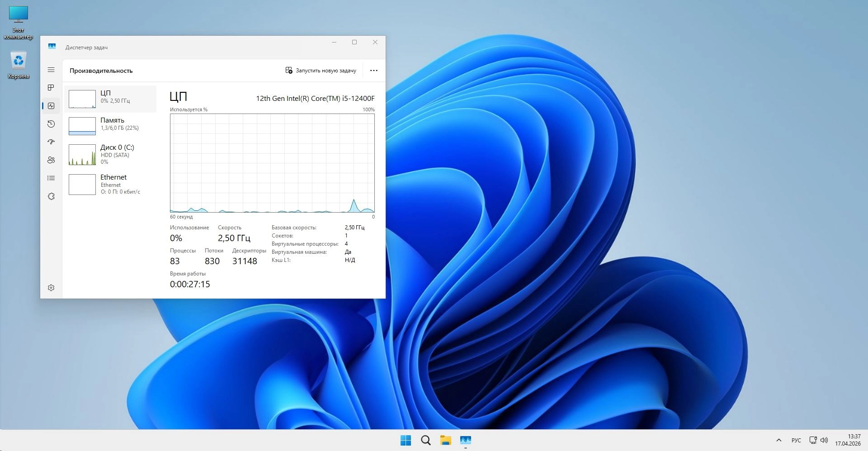The image size is (868, 451).
Task: Expand the hidden tray icons chevron
Action: click(779, 440)
